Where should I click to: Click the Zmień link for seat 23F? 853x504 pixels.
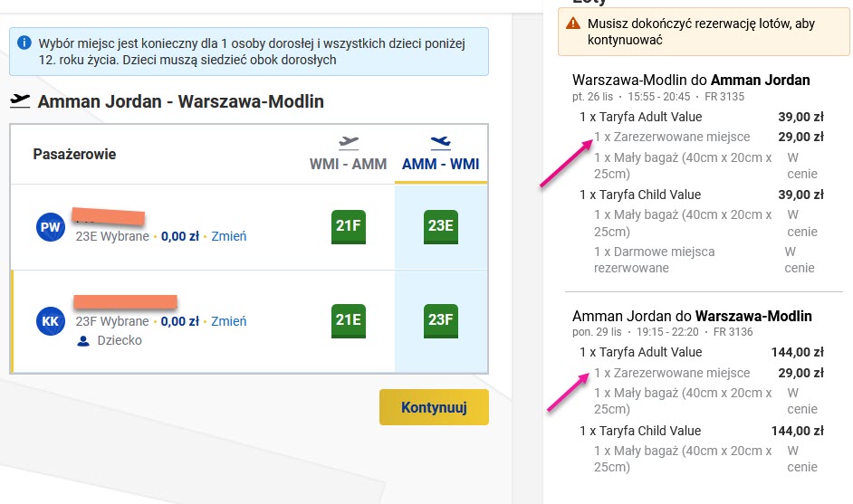tap(228, 321)
